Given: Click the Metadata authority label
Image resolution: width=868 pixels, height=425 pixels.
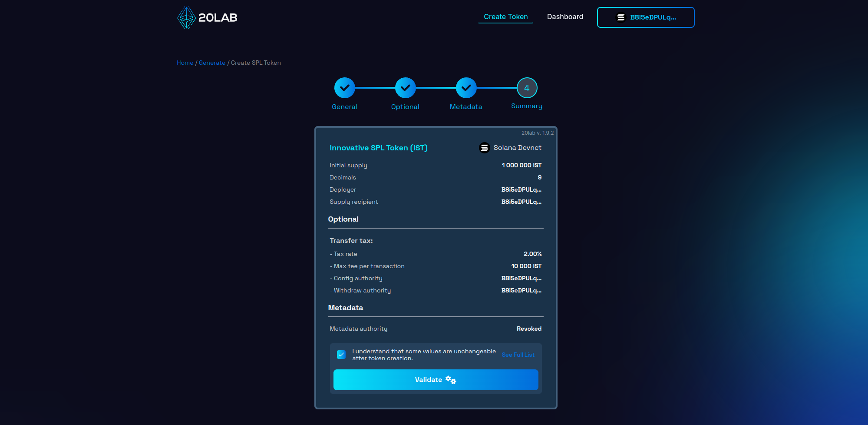Looking at the screenshot, I should coord(359,329).
